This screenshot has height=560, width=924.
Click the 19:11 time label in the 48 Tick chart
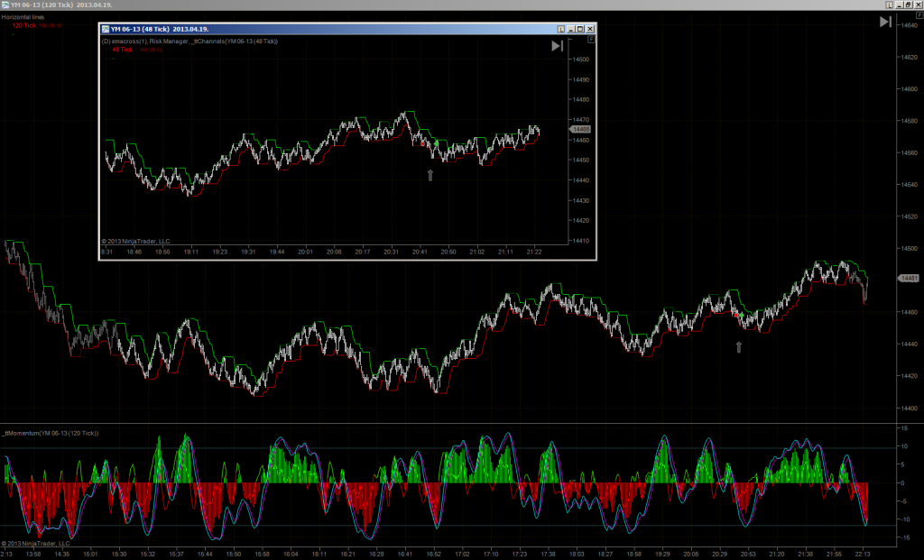tap(191, 252)
